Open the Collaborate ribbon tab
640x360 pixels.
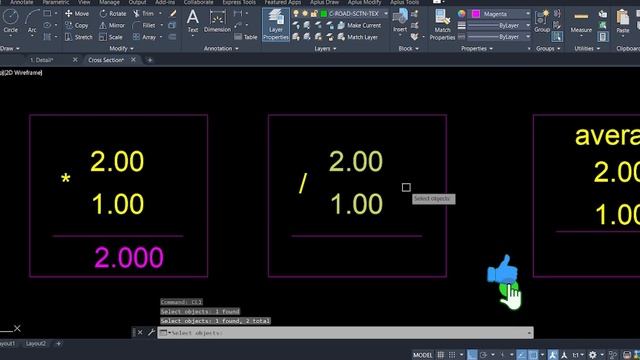(198, 2)
